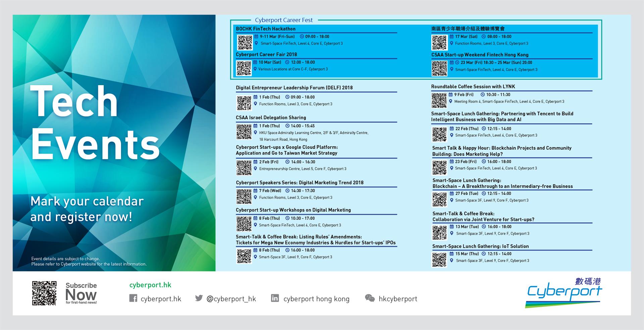Click the WeChat icon beside hkcyberport
The image size is (644, 330).
[370, 298]
